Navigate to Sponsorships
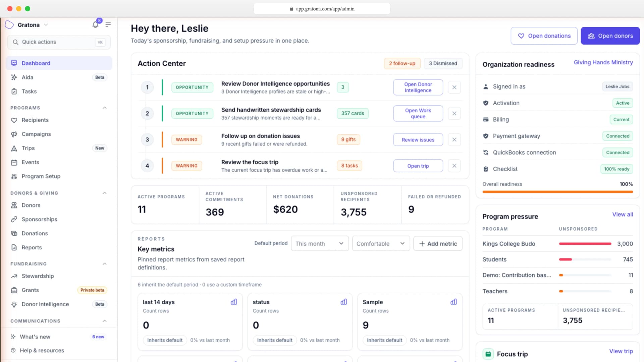The image size is (644, 362). [x=59, y=219]
